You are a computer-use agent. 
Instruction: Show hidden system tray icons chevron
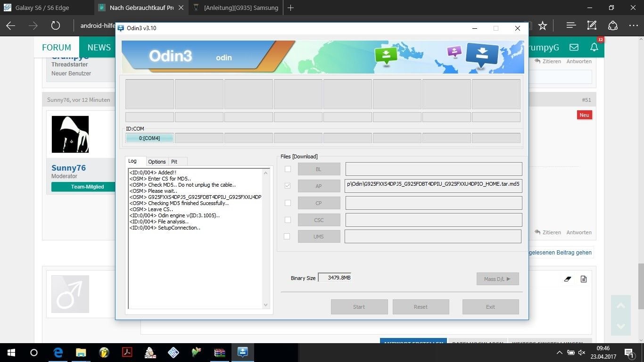[560, 353]
